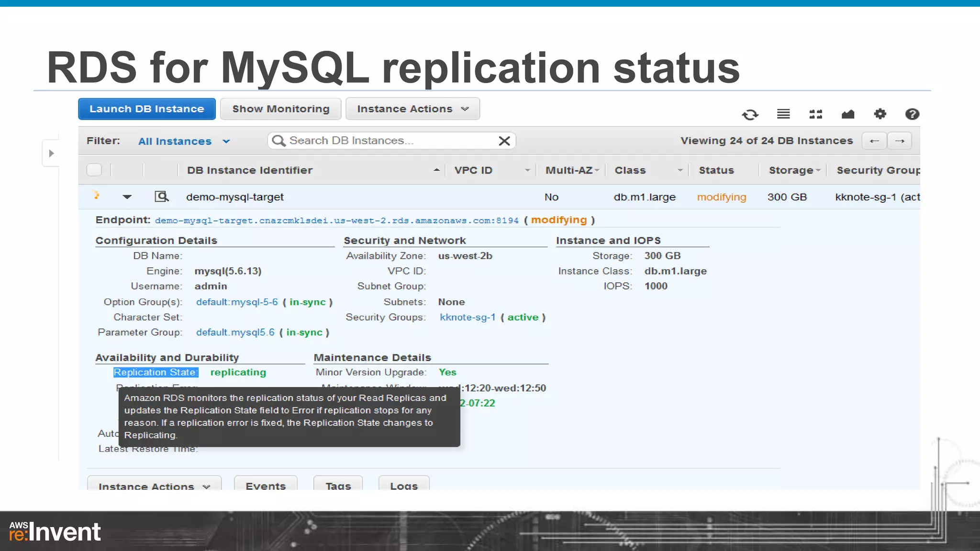Click 300 GB in the Storage column
Image resolution: width=980 pixels, height=551 pixels.
[787, 197]
